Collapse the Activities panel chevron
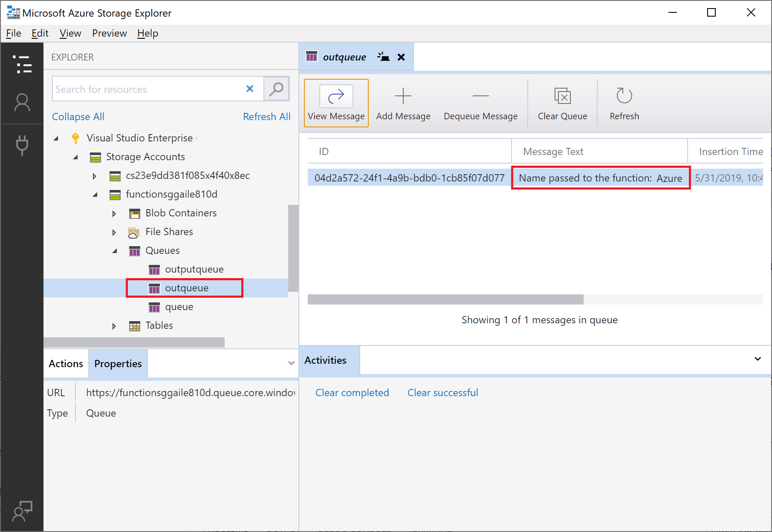772x532 pixels. (x=758, y=359)
